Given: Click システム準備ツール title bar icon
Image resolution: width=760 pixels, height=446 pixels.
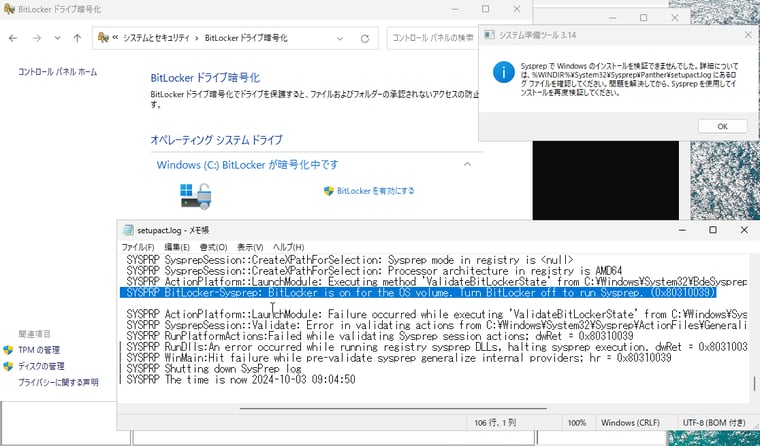Looking at the screenshot, I should [489, 34].
